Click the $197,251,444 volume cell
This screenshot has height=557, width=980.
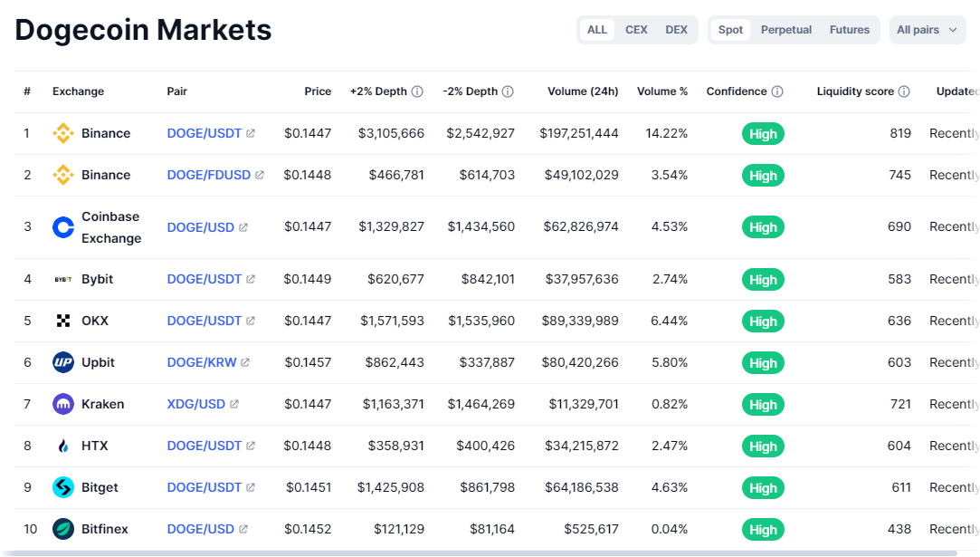(x=579, y=133)
